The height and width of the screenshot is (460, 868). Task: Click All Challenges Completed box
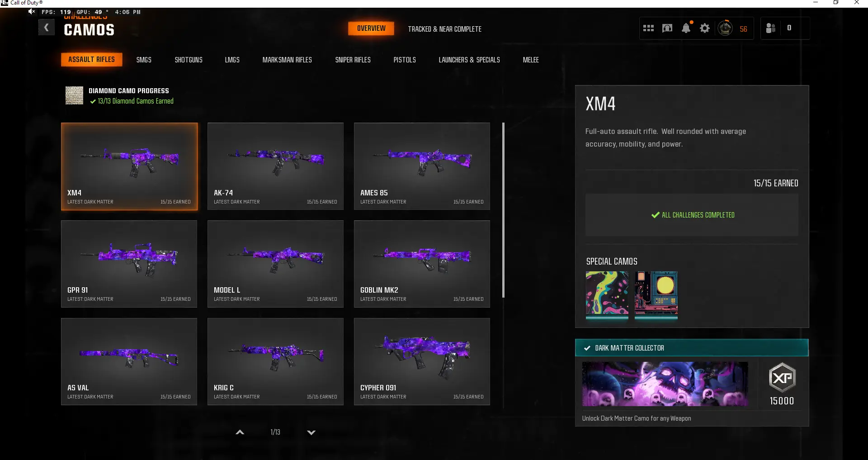(692, 215)
